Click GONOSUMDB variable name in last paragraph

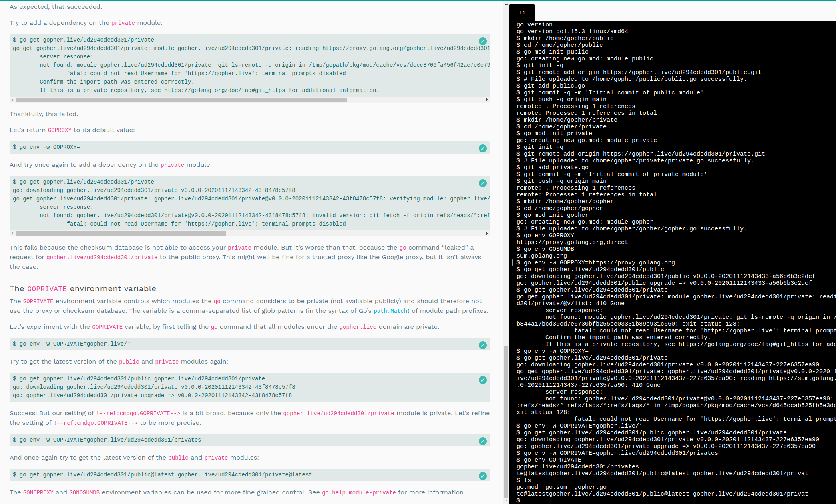pyautogui.click(x=84, y=492)
